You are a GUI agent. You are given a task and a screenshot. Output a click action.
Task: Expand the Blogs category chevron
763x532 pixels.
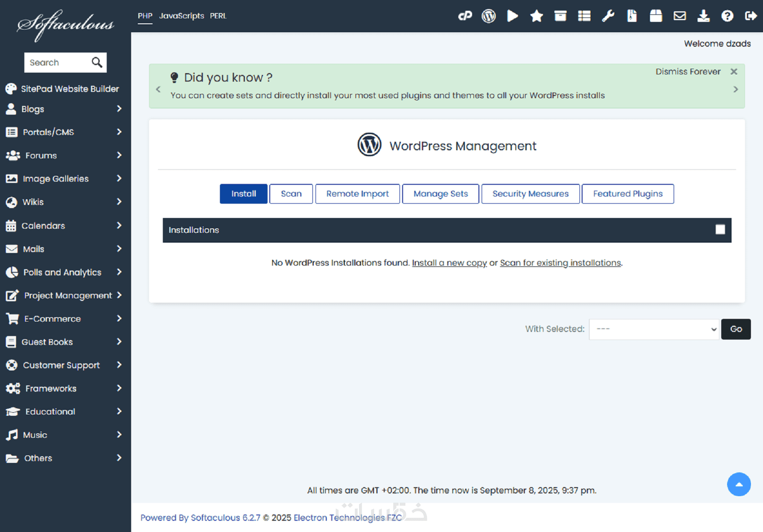coord(119,109)
